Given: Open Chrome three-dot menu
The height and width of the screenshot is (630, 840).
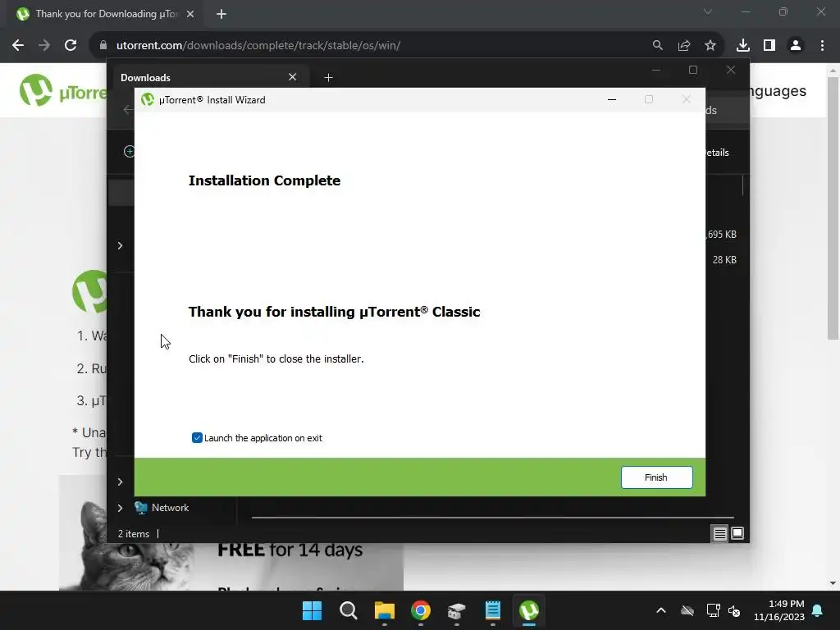Looking at the screenshot, I should 822,46.
